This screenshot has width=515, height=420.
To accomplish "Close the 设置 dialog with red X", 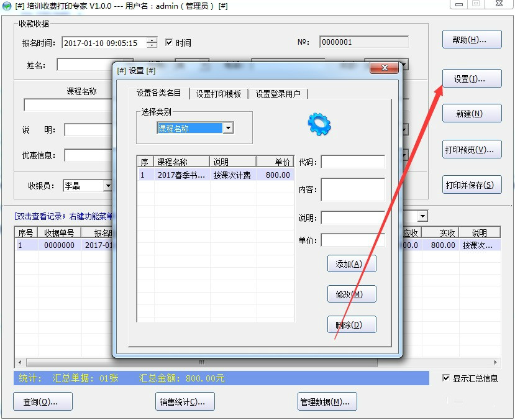I will pyautogui.click(x=385, y=68).
